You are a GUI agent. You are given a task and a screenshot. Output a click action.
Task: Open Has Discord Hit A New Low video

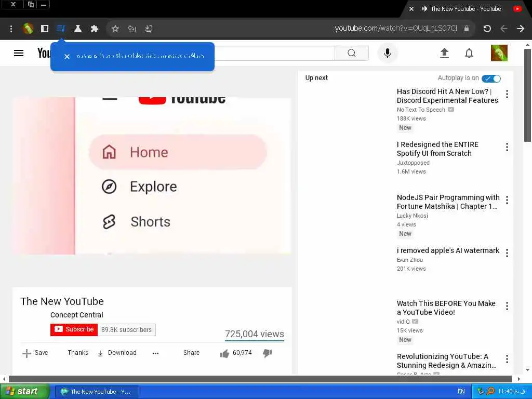tap(447, 96)
